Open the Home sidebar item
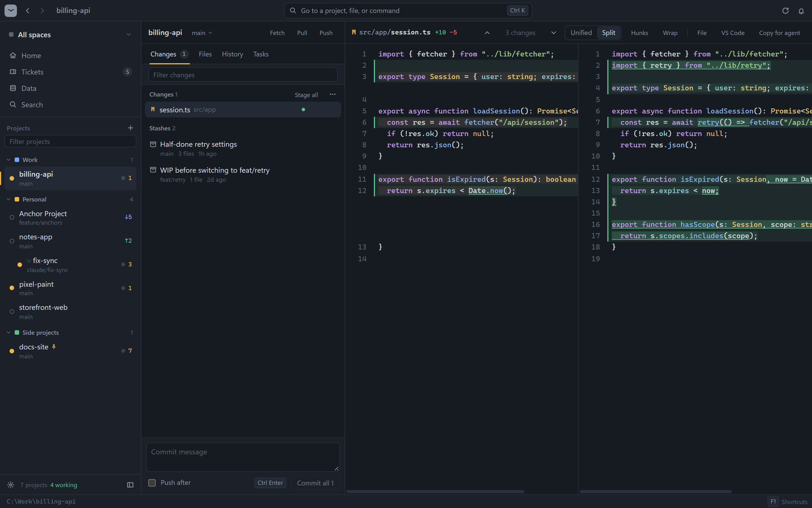Viewport: 812px width, 508px height. click(70, 55)
